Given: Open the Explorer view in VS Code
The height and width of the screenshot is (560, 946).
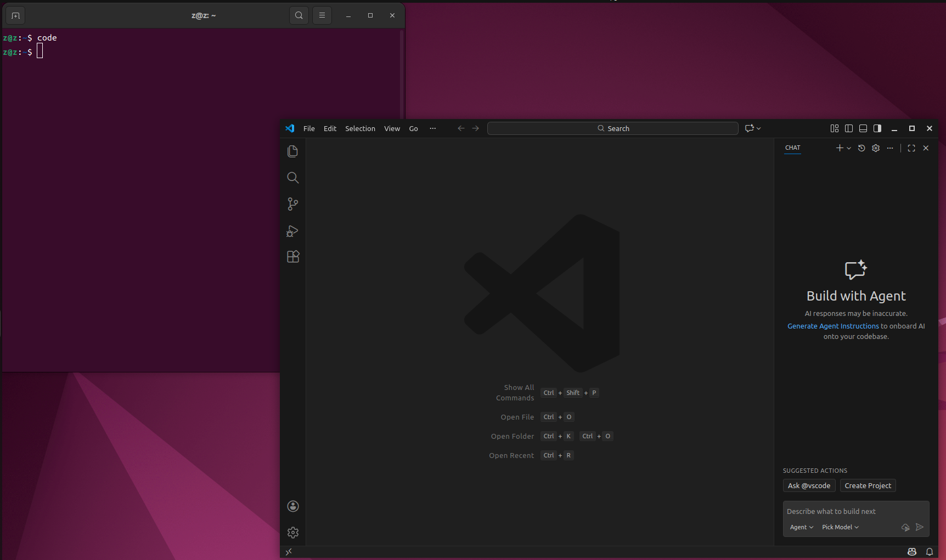Looking at the screenshot, I should point(293,151).
